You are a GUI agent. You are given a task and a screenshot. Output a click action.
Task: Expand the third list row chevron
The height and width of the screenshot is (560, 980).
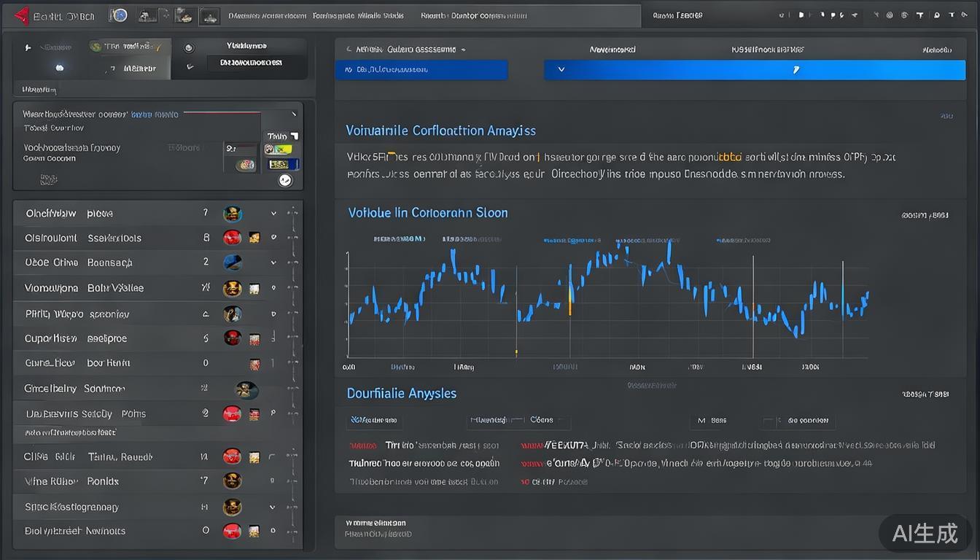click(273, 262)
